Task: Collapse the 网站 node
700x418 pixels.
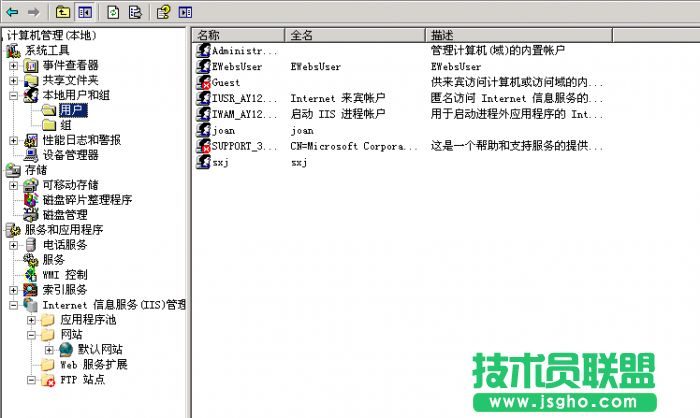Action: tap(32, 335)
